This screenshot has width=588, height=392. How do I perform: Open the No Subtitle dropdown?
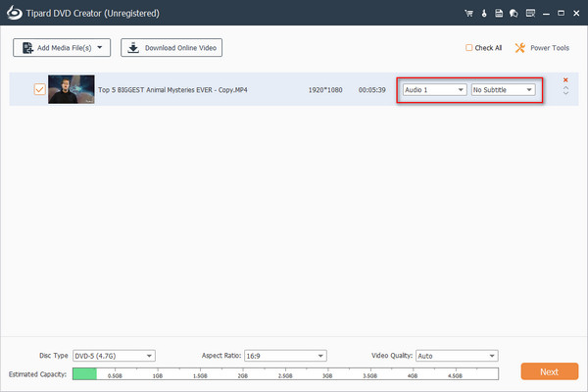pos(504,89)
